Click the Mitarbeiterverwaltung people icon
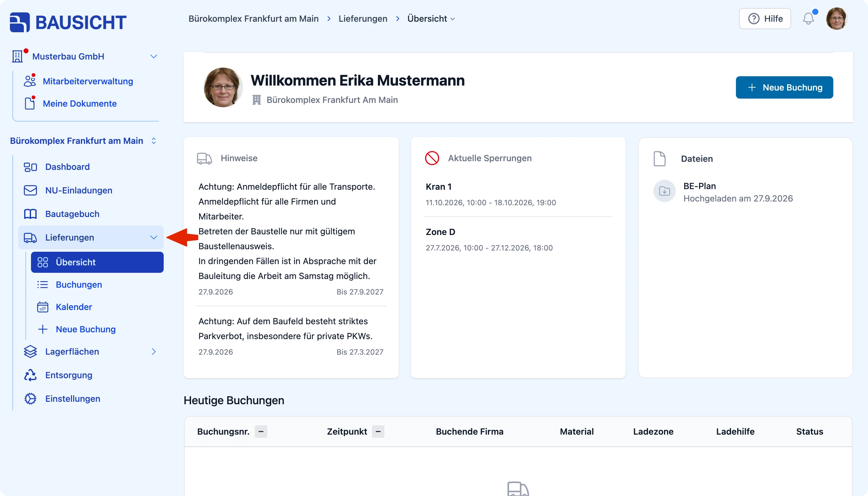Screen dimensions: 868x496 coord(30,81)
